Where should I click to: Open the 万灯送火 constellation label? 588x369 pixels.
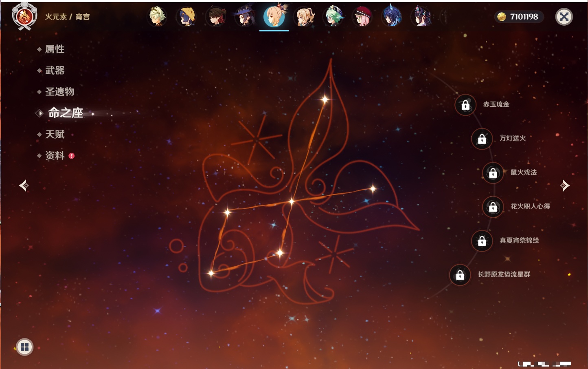[x=513, y=138]
